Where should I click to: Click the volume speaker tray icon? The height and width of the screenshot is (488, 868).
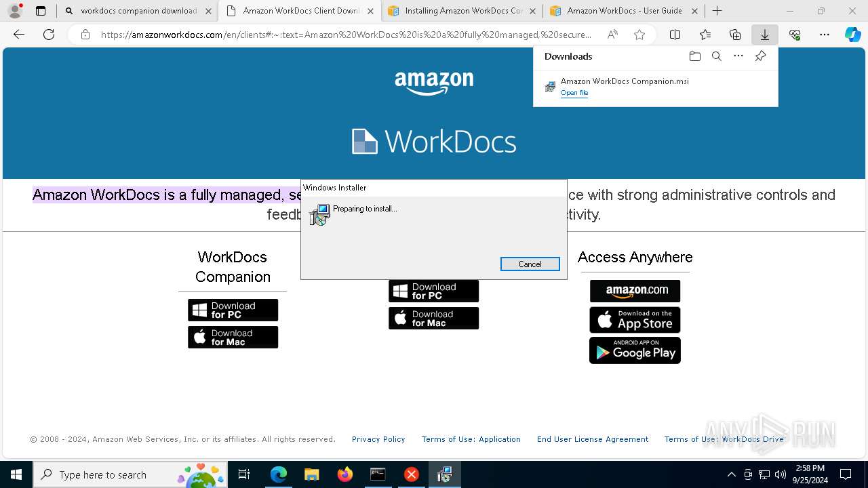780,474
